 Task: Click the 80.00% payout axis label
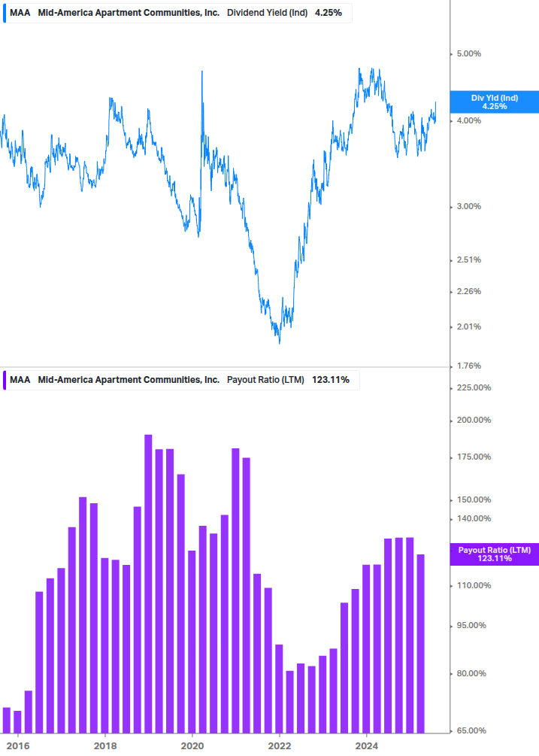(471, 673)
